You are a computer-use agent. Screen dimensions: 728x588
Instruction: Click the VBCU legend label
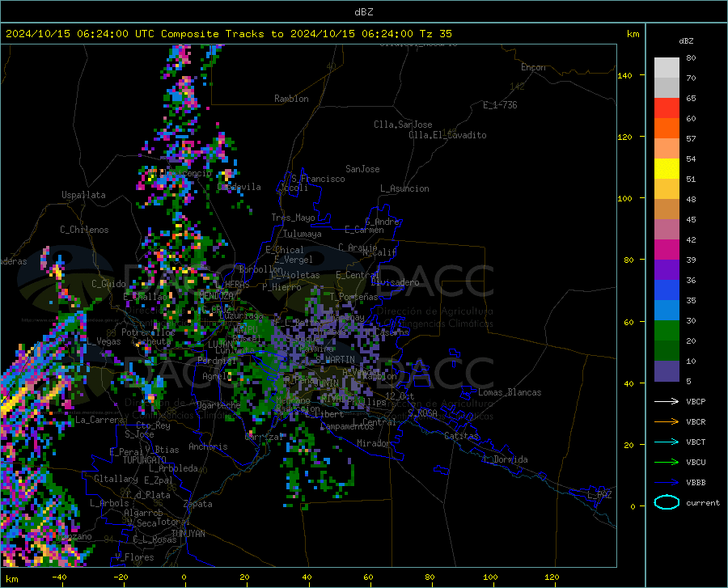[696, 463]
